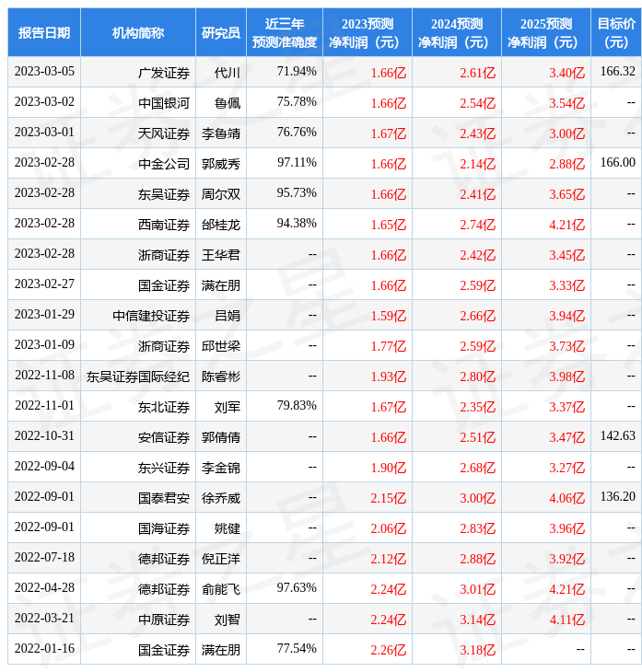
Task: Open the 中金公司 institution entry
Action: pos(164,164)
